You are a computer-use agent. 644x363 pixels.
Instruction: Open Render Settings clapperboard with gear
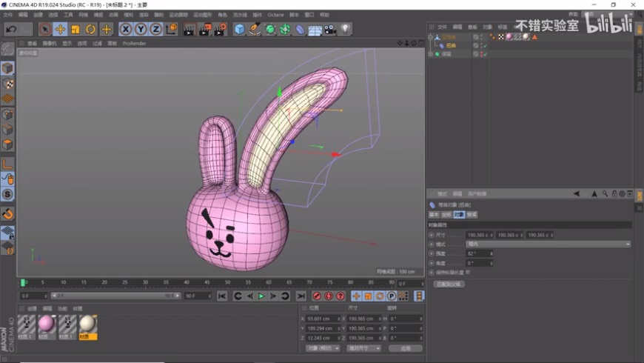tap(220, 29)
